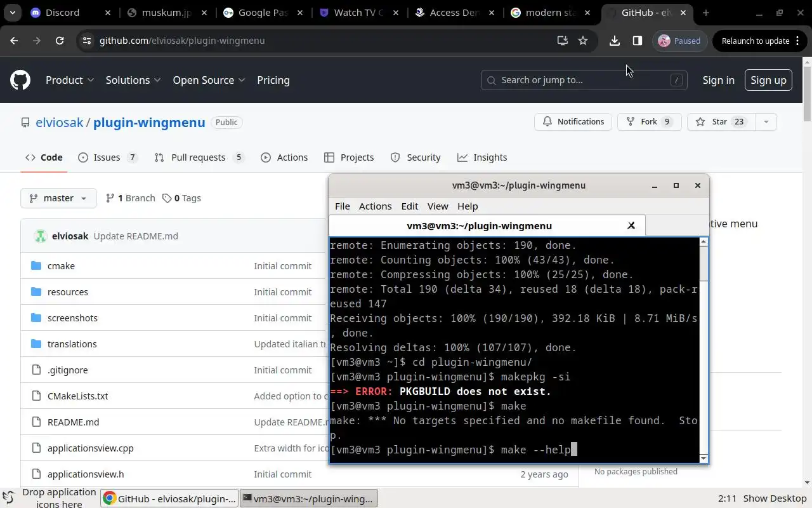Click the Sign up button
The image size is (812, 508).
click(x=768, y=80)
